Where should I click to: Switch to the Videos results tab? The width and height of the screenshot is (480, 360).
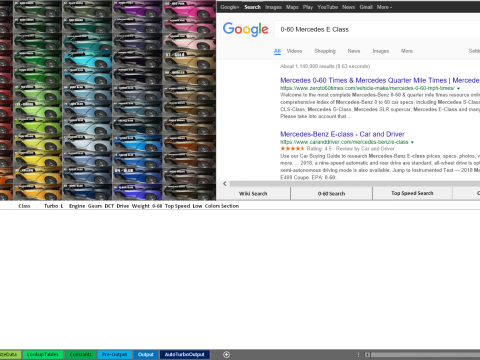coord(294,51)
